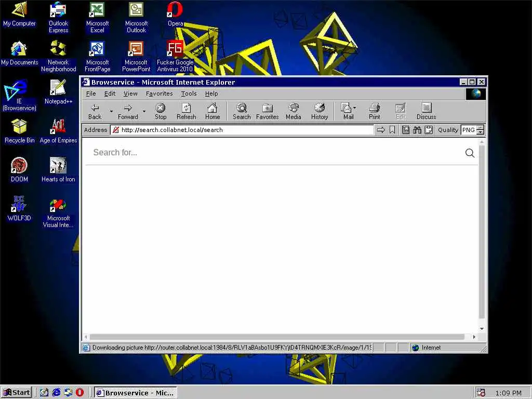This screenshot has width=532, height=399.
Task: Open the Forward history dropdown arrow
Action: pos(144,111)
